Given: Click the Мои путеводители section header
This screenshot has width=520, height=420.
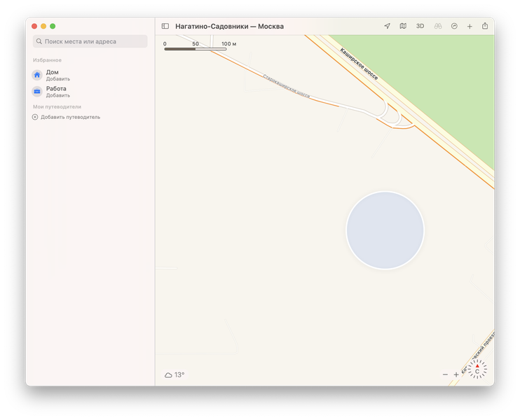Looking at the screenshot, I should pos(57,106).
